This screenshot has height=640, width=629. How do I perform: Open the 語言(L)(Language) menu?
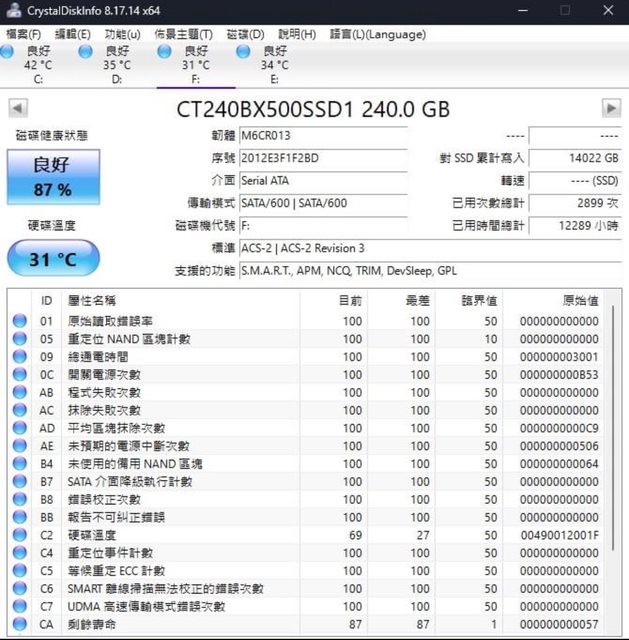tap(363, 34)
